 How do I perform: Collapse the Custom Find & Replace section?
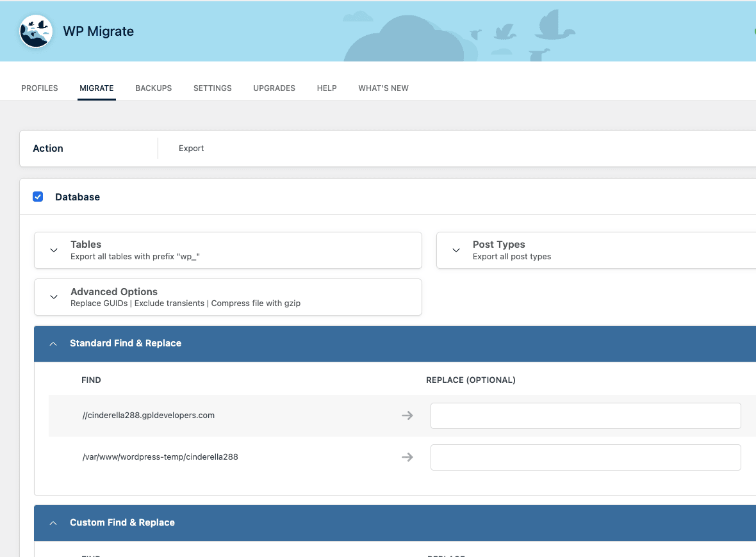click(53, 523)
